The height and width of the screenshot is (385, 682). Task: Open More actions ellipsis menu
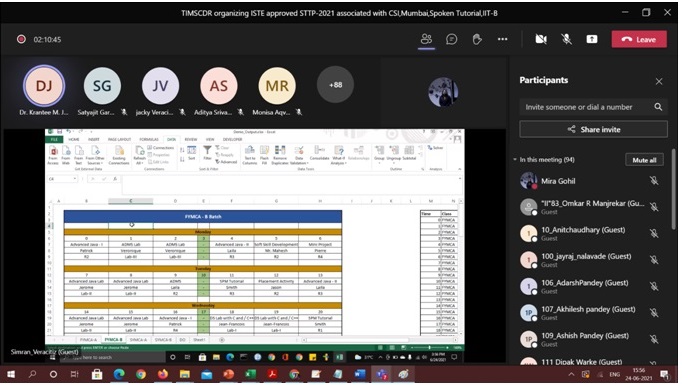tap(502, 40)
